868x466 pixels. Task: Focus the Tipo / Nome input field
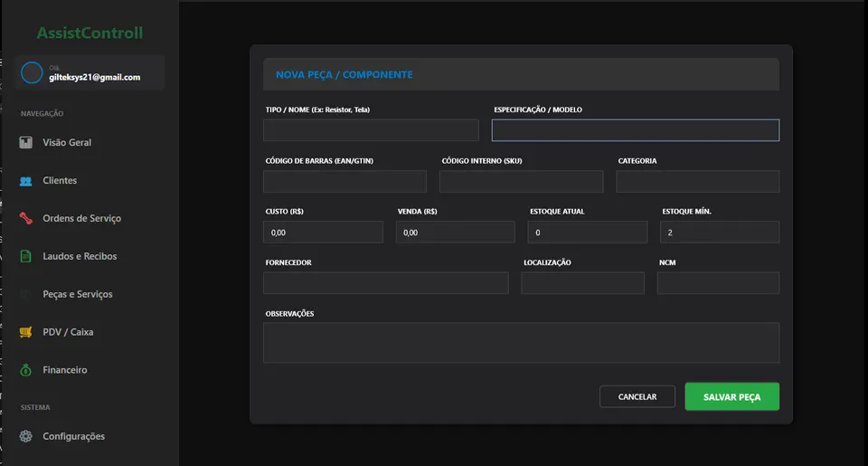pos(371,130)
